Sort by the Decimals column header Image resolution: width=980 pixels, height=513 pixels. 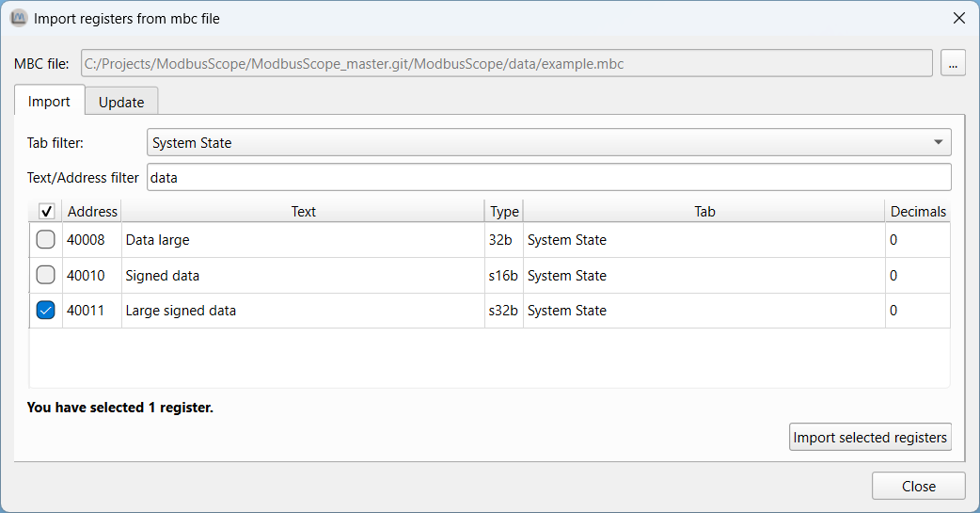click(x=918, y=212)
